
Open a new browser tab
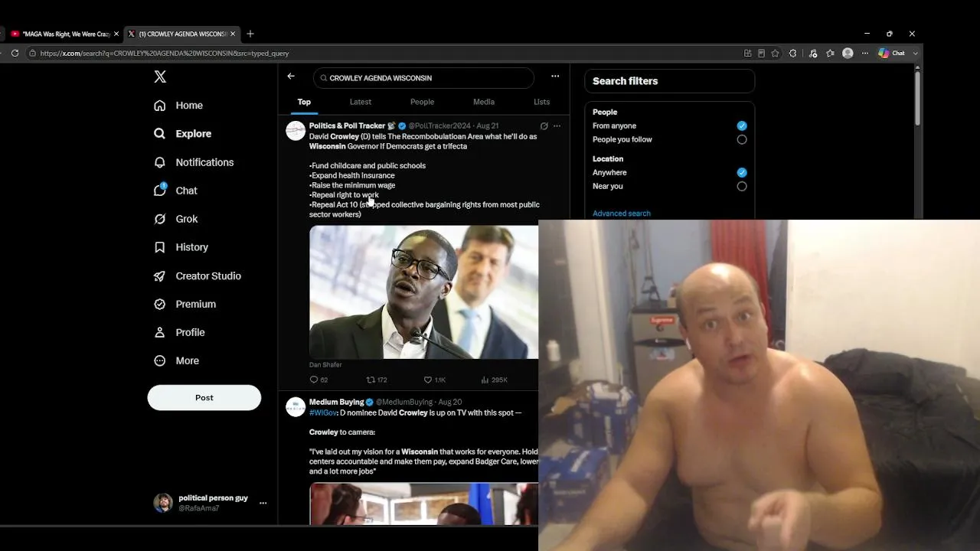[250, 34]
